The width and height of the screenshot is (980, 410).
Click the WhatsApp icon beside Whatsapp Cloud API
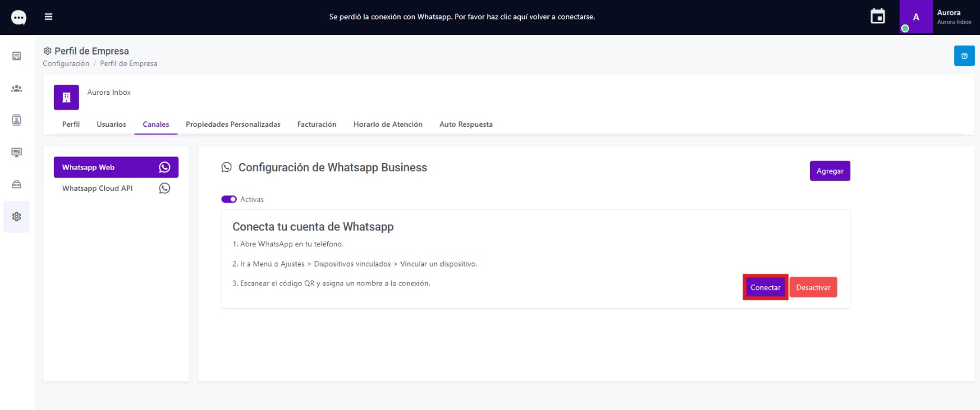point(165,188)
